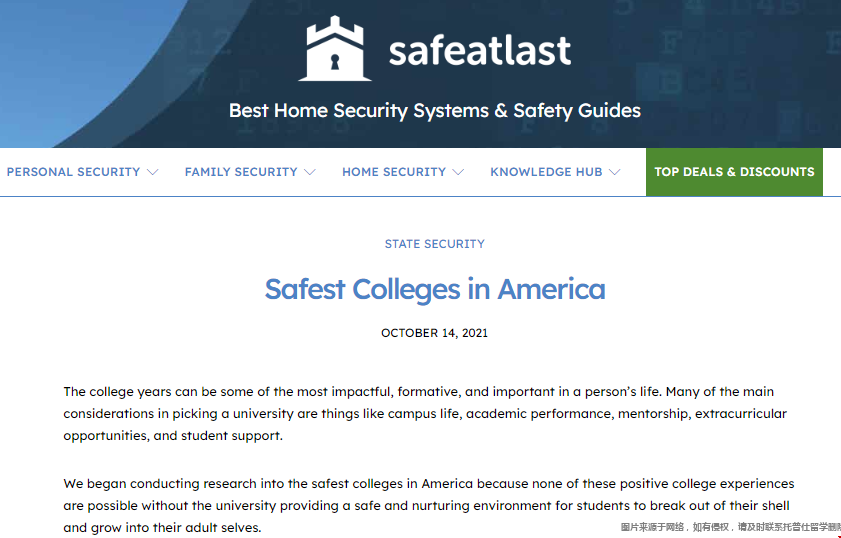Open the Knowledge Hub menu

546,172
